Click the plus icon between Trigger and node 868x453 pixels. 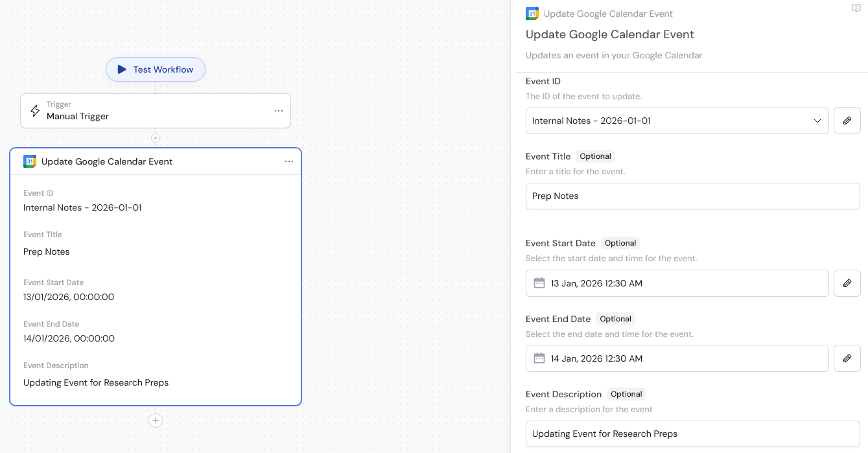pyautogui.click(x=156, y=138)
